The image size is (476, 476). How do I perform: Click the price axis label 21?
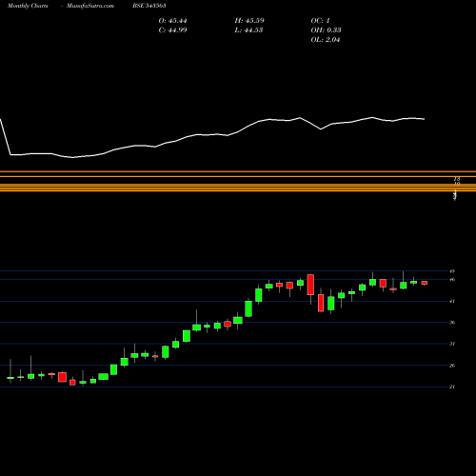click(452, 387)
